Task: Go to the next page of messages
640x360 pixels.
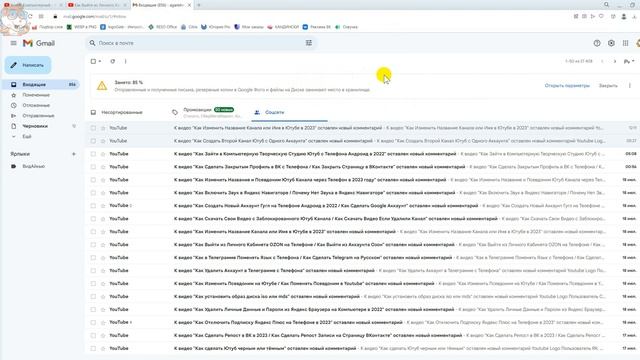Action: tap(615, 61)
